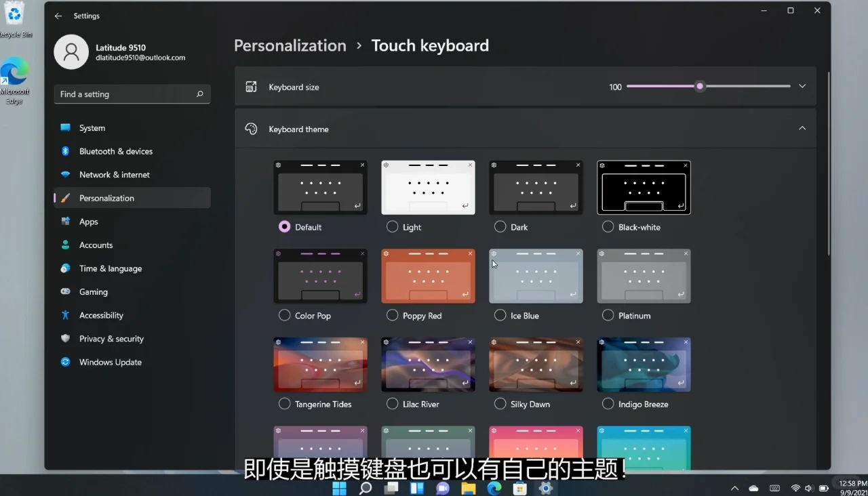Select the Dark keyboard theme
868x496 pixels.
pyautogui.click(x=500, y=227)
